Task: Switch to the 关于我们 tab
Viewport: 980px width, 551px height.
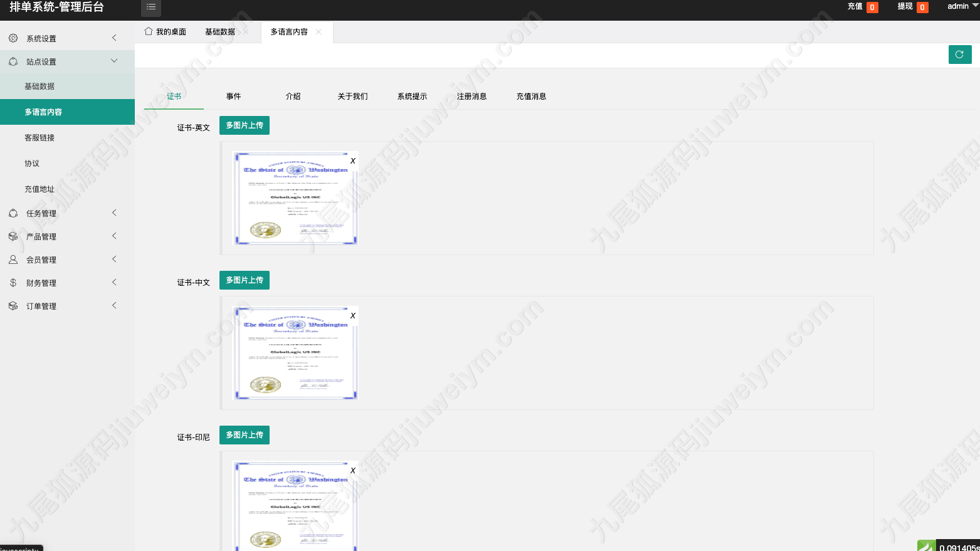Action: tap(352, 97)
